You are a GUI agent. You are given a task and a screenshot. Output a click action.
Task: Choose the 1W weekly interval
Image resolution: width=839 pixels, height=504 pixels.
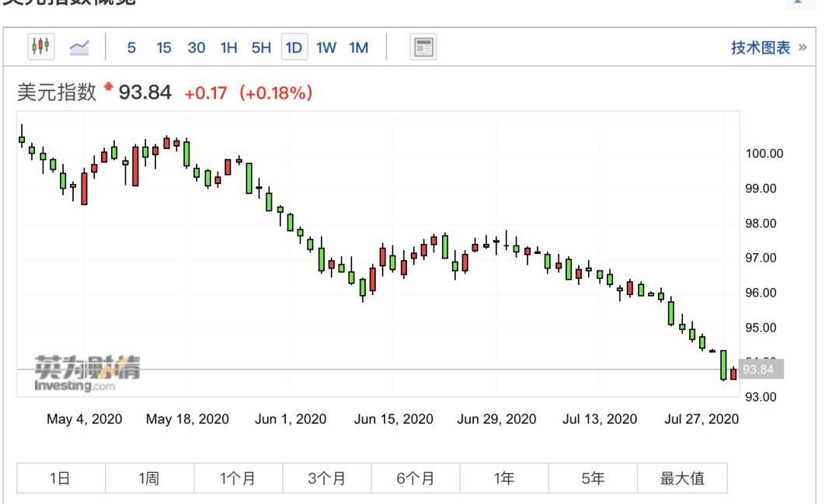[326, 47]
